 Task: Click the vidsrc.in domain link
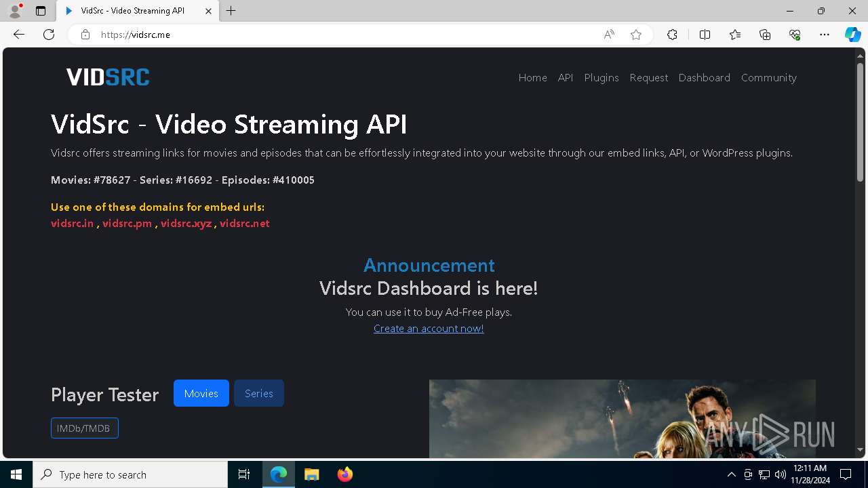[x=72, y=224]
